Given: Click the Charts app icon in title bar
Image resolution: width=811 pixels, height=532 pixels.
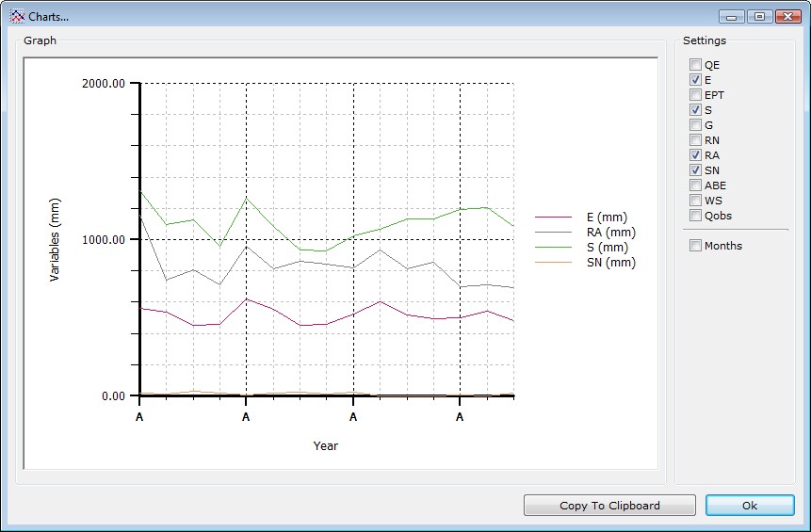Looking at the screenshot, I should [16, 17].
